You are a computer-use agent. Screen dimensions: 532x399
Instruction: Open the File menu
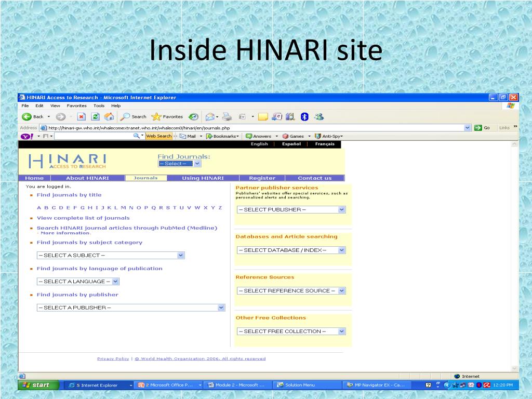point(25,106)
